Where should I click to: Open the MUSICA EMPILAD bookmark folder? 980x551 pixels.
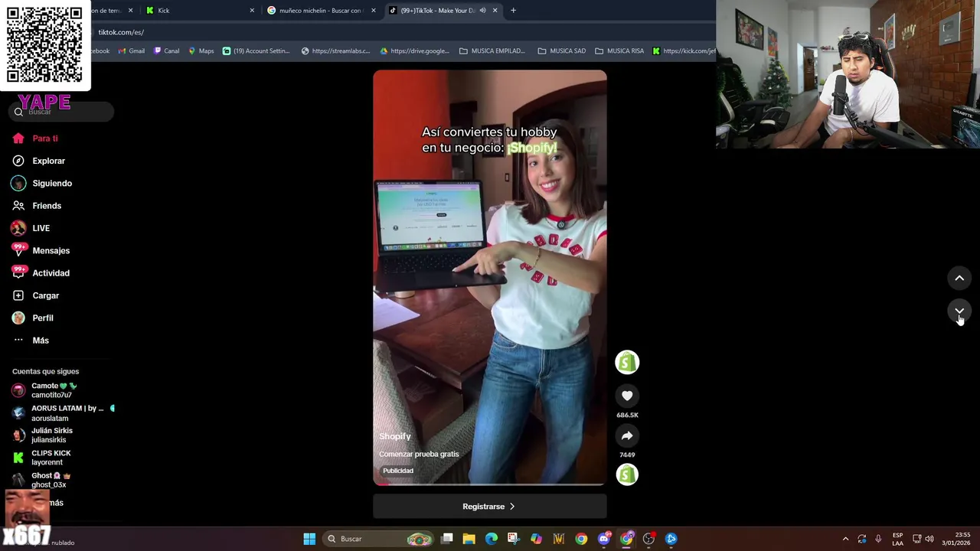pos(492,51)
